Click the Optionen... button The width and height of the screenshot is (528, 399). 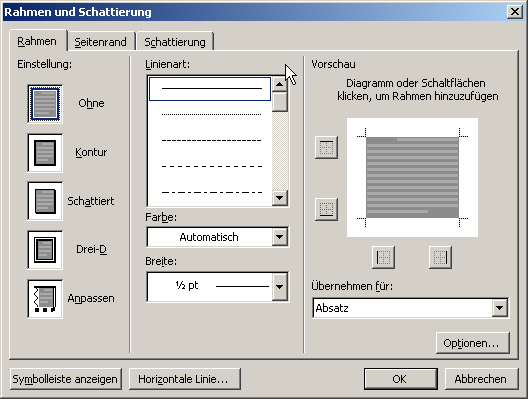[472, 343]
